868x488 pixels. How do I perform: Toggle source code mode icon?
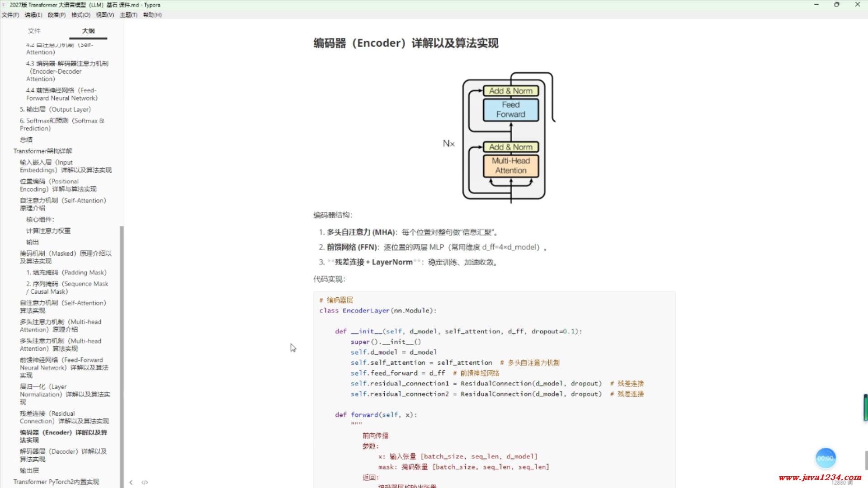point(145,482)
